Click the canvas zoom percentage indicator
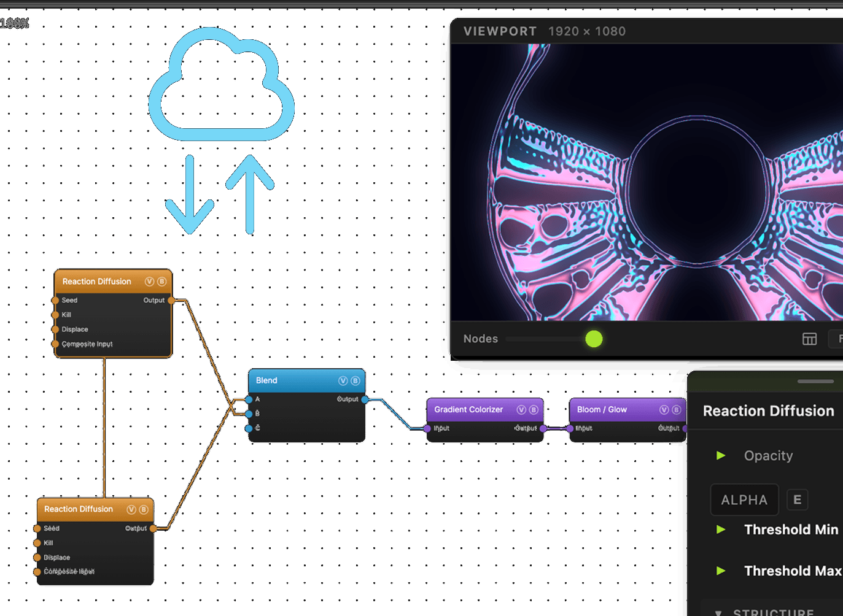Viewport: 843px width, 616px height. click(14, 23)
